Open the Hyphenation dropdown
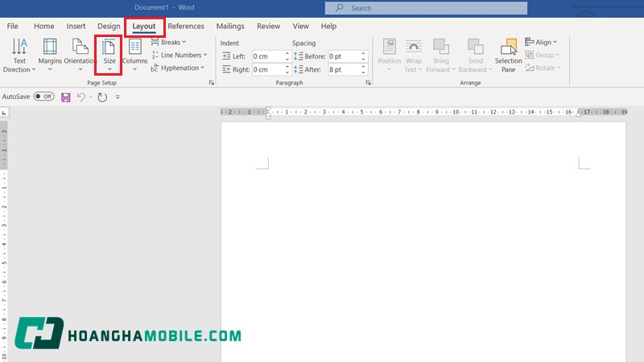Screen dimensions: 644x362 (x=179, y=68)
